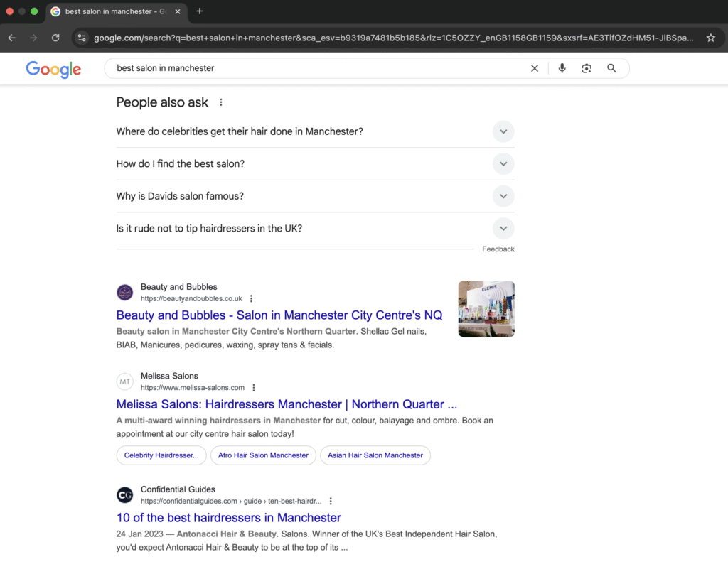Open Melissa Salons Hairdressers Manchester link
Viewport: 728px width, 574px height.
[287, 404]
